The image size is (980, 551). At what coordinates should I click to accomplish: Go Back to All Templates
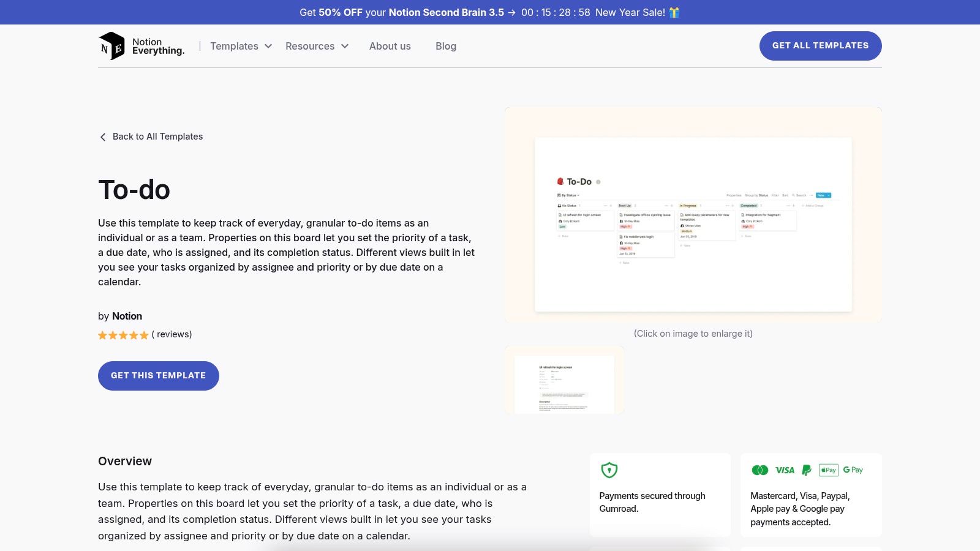[x=157, y=137]
